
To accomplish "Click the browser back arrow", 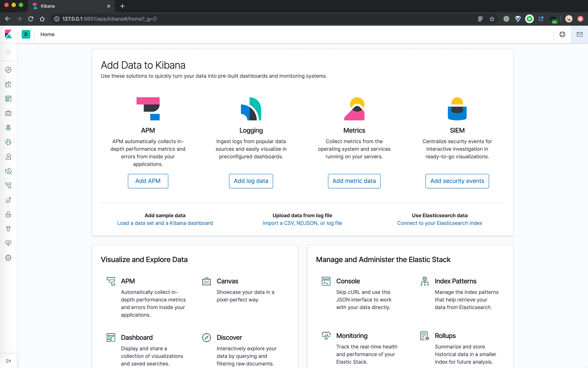I will [x=8, y=19].
